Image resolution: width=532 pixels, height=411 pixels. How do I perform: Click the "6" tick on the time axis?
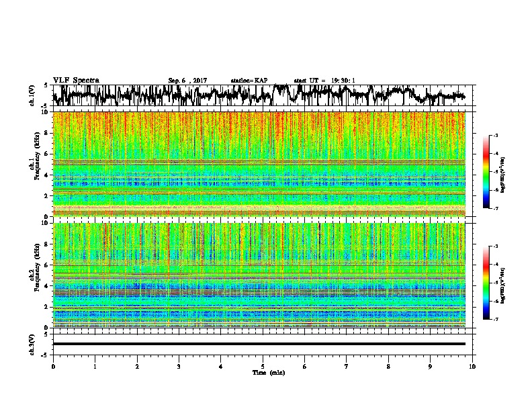pyautogui.click(x=305, y=367)
